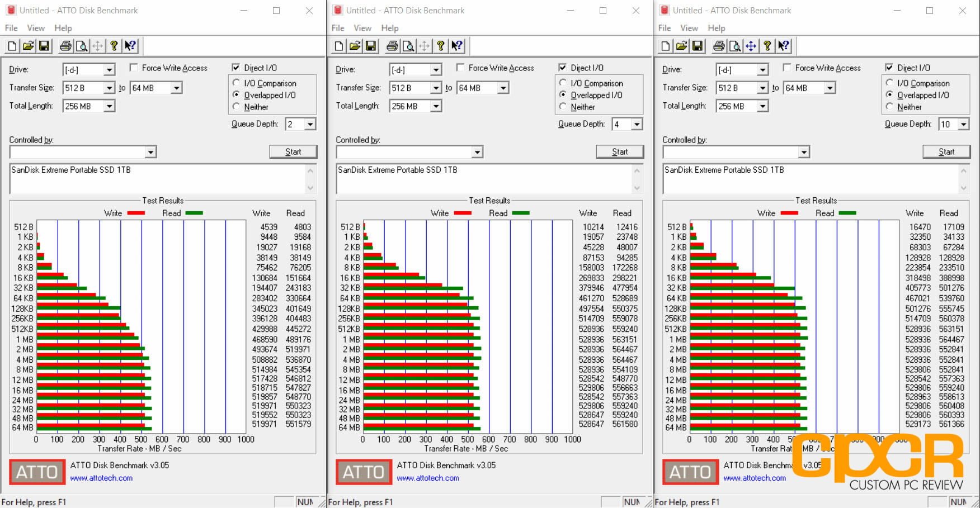Viewport: 980px width, 508px height.
Task: Click Save icon in right window toolbar
Action: click(x=698, y=46)
